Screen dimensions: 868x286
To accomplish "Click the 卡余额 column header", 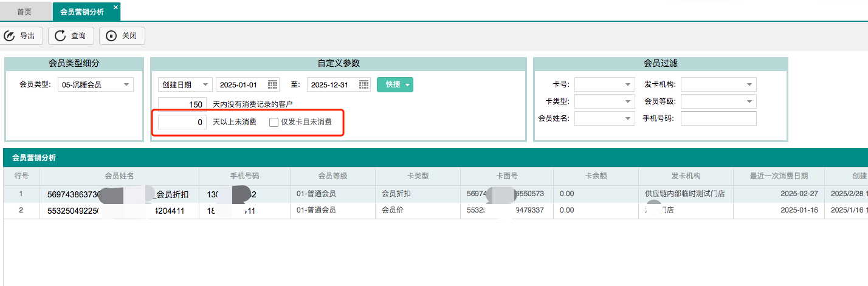I will click(596, 176).
